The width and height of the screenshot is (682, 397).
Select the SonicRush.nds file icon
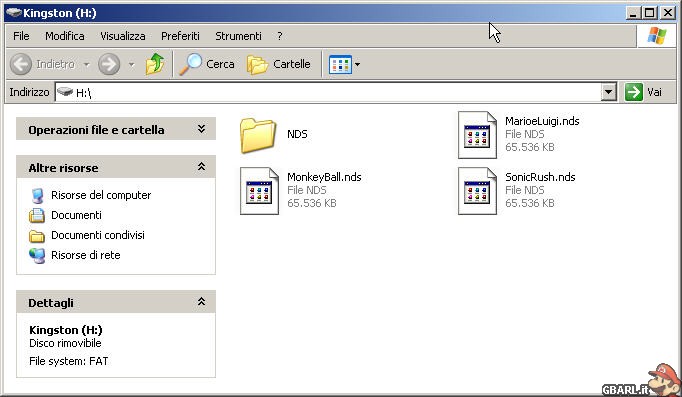(x=477, y=191)
